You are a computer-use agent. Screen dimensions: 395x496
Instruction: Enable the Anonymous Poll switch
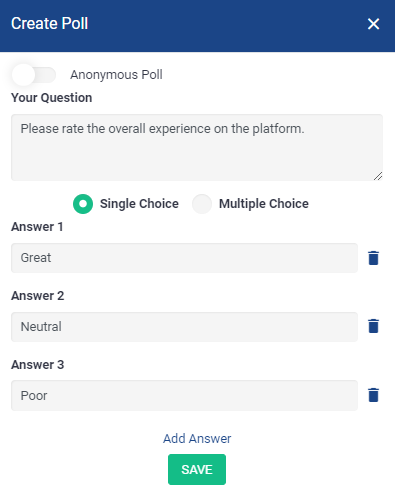(x=34, y=75)
